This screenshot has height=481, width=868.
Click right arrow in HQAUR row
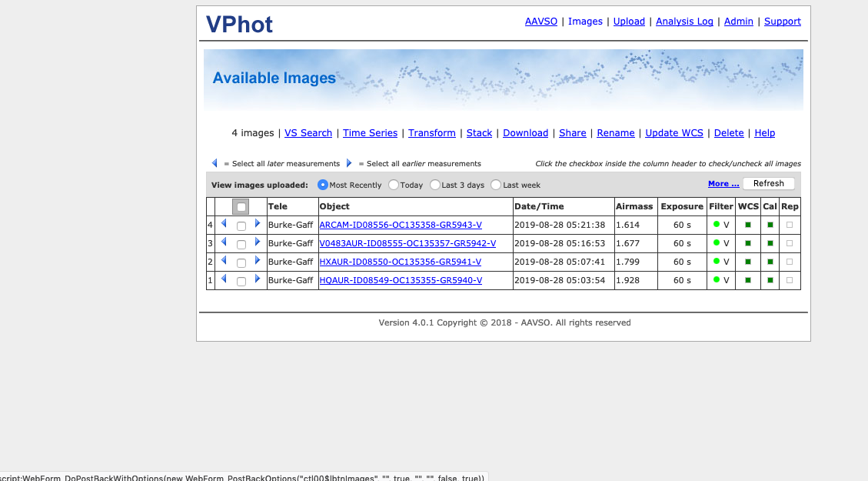(x=258, y=279)
